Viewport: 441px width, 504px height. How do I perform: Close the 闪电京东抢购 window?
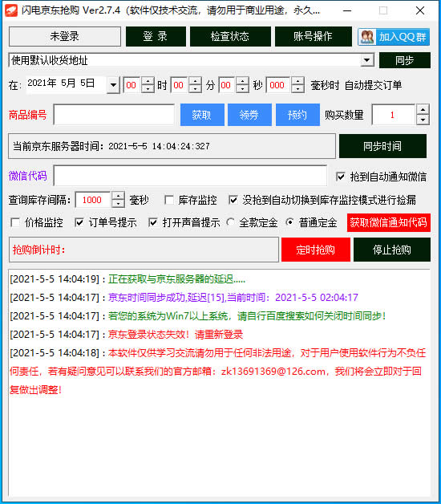(420, 10)
